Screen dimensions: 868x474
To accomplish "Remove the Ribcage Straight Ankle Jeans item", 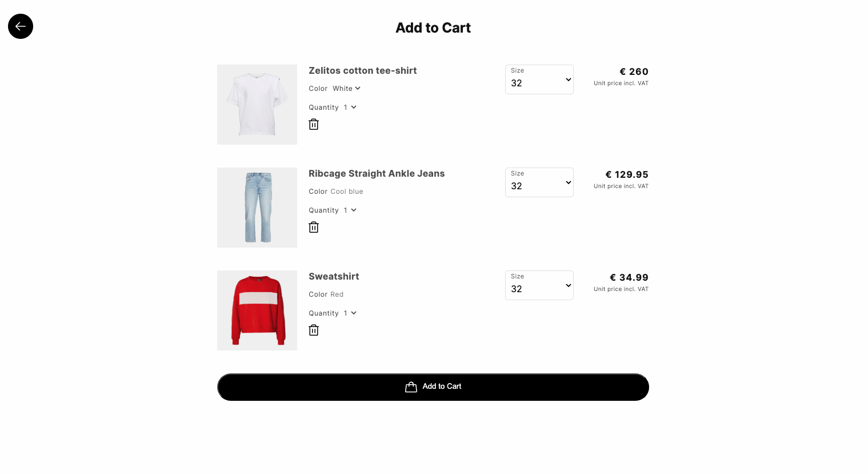I will tap(314, 227).
